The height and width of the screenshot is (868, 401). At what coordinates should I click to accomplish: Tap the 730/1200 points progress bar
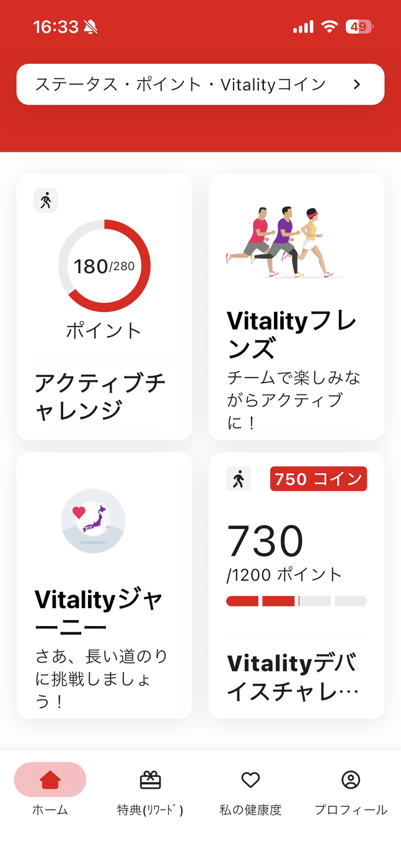pyautogui.click(x=296, y=601)
